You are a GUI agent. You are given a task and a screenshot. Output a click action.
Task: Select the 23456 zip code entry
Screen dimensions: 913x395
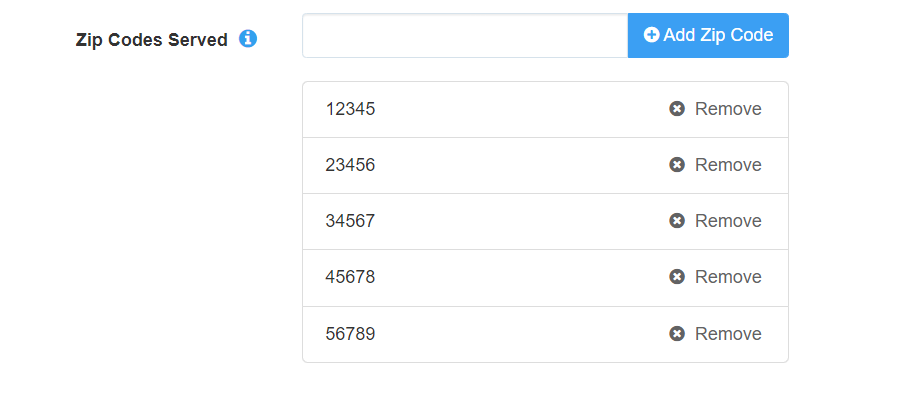[x=351, y=165]
